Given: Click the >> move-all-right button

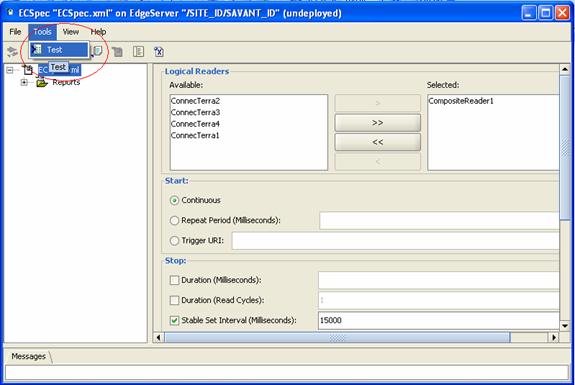Looking at the screenshot, I should tap(378, 122).
